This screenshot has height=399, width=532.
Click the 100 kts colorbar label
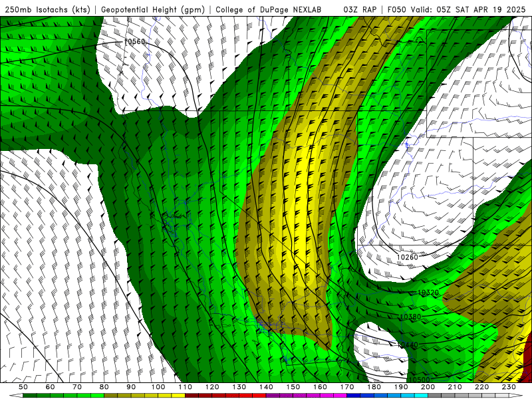point(158,387)
